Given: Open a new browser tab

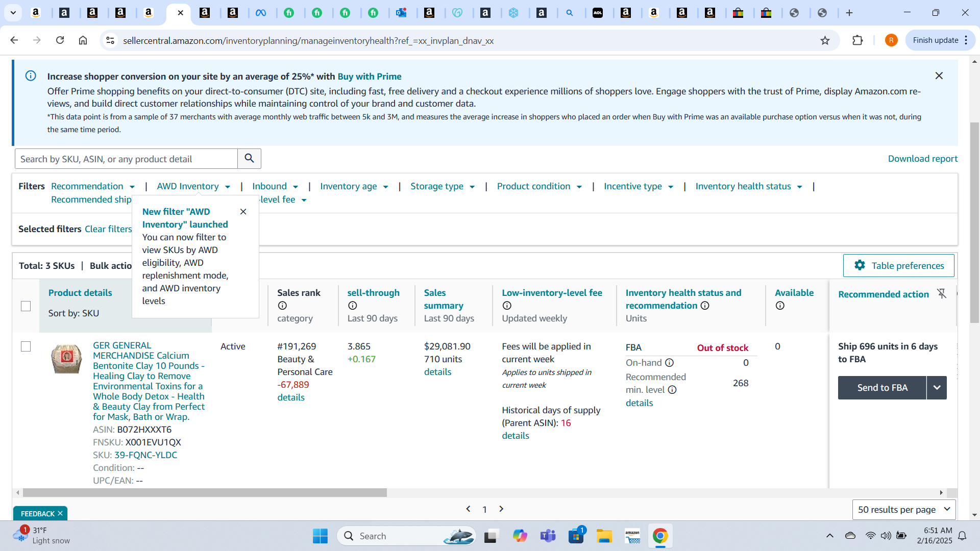Looking at the screenshot, I should tap(849, 13).
